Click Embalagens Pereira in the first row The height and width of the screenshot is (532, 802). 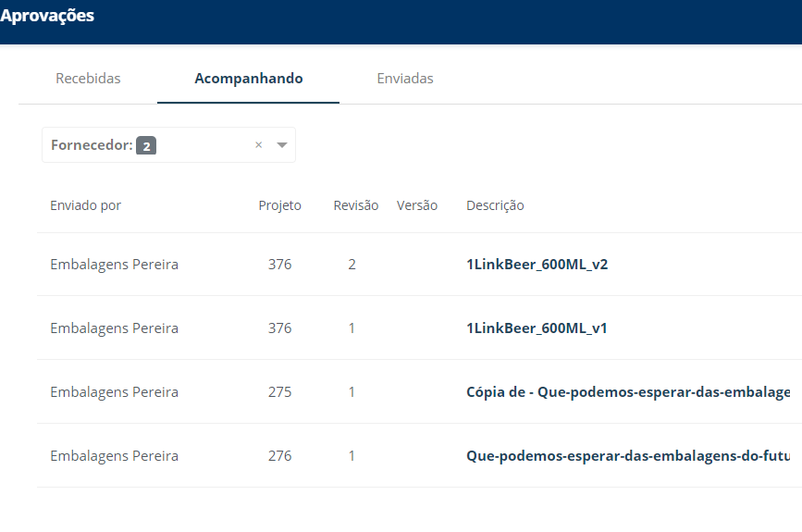point(114,265)
